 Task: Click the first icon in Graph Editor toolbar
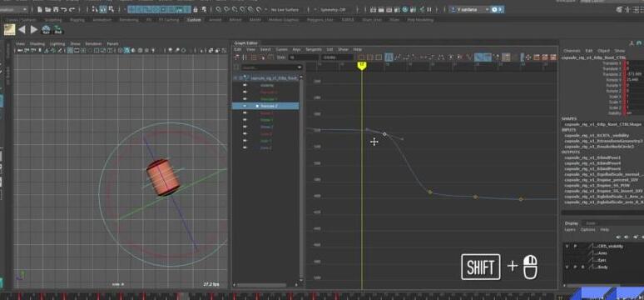(x=237, y=57)
